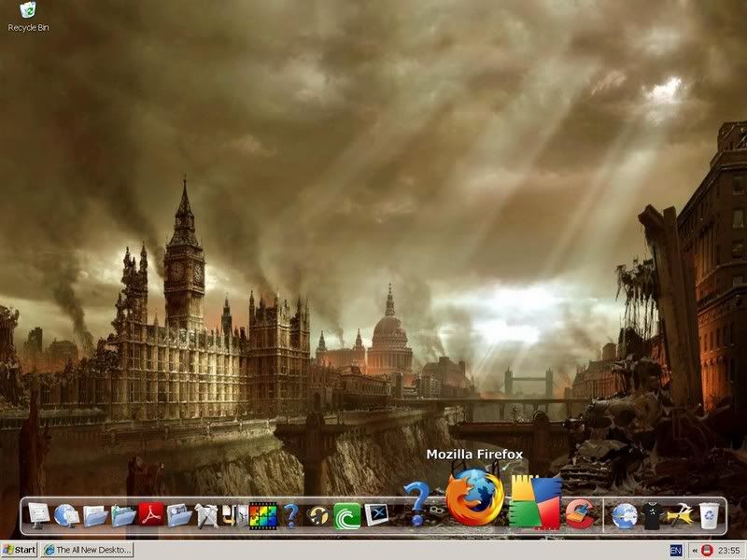Open AVG antivirus from the dock
Screen dimensions: 747x560
[x=535, y=501]
